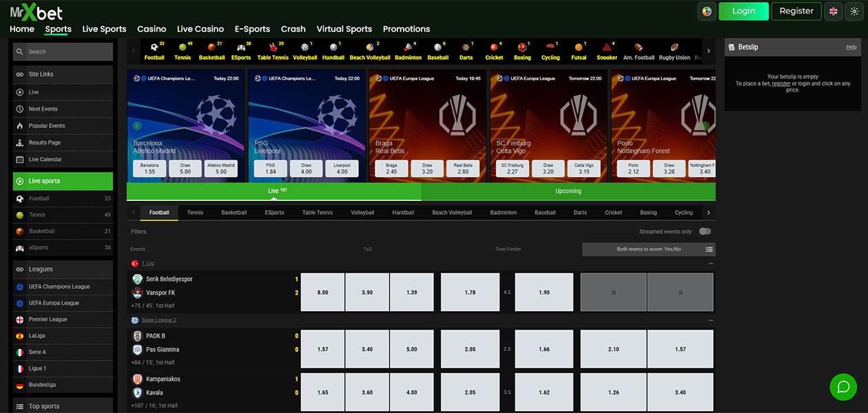Open Futsal icon in sports carousel
This screenshot has width=868, height=413.
coord(579,51)
